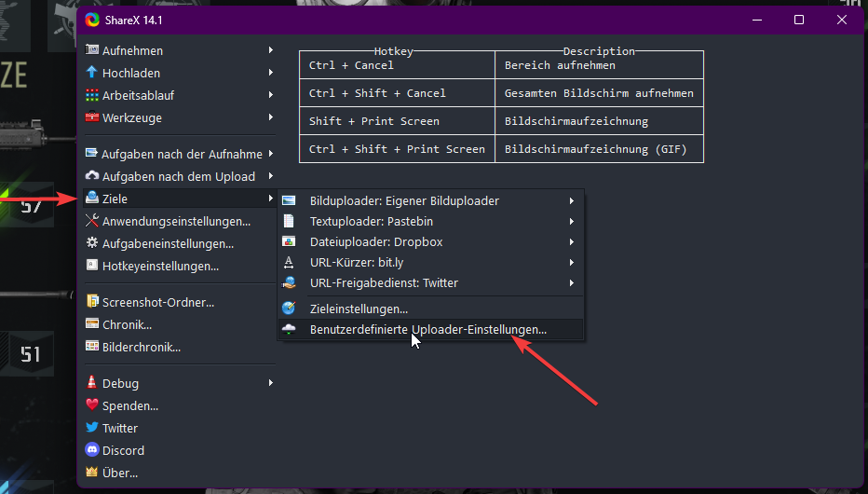This screenshot has width=868, height=494.
Task: Click the Hochladen upload arrow icon
Action: (x=92, y=73)
